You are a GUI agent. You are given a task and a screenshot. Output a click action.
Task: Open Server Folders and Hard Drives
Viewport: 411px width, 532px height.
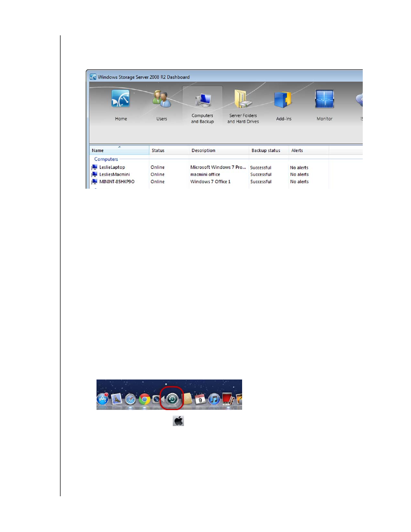[243, 106]
